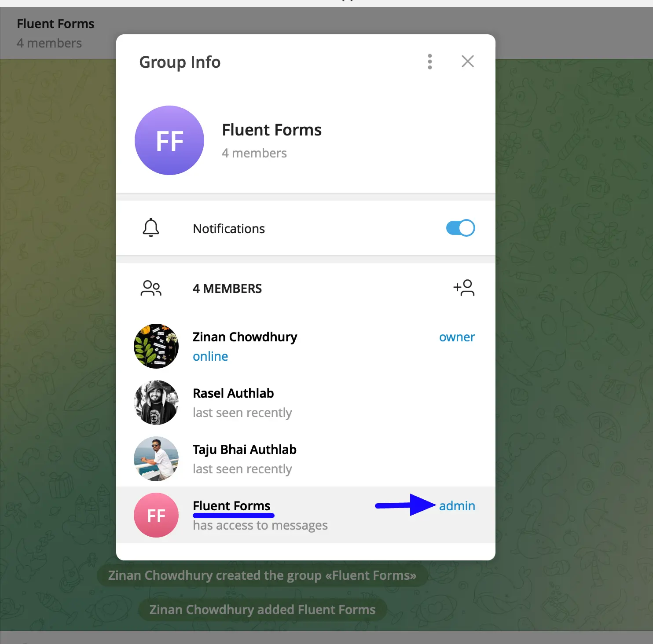653x644 pixels.
Task: Click the members group icon
Action: (x=151, y=289)
